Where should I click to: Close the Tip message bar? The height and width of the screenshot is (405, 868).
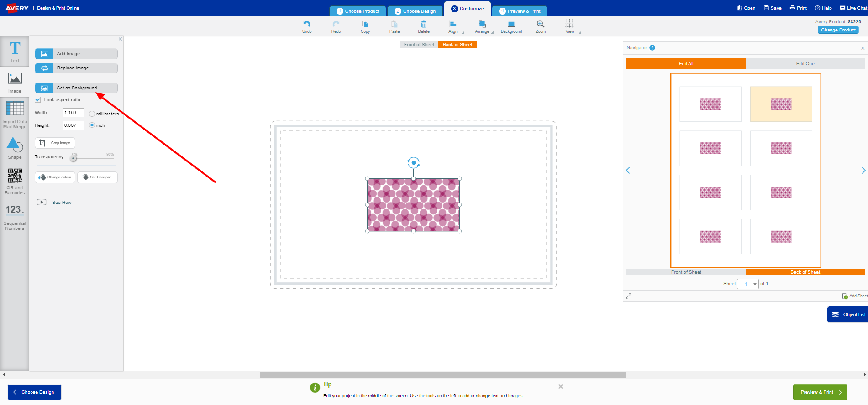[x=561, y=386]
